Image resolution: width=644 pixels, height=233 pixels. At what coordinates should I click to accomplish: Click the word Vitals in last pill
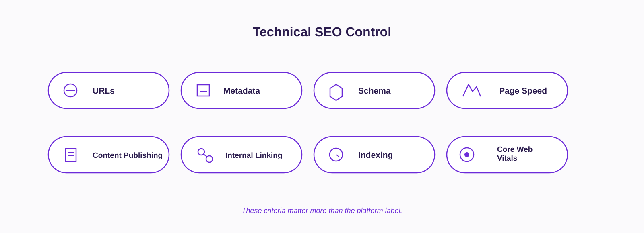click(x=507, y=158)
